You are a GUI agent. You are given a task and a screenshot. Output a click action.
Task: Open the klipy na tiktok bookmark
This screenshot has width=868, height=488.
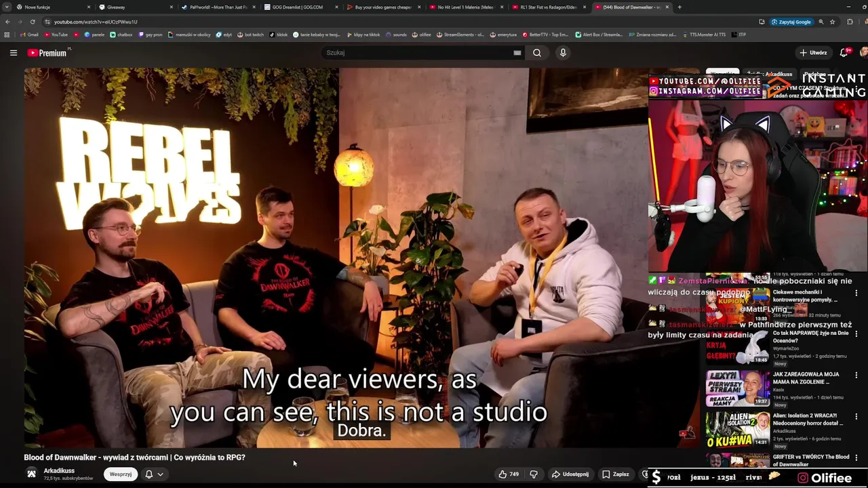[363, 35]
